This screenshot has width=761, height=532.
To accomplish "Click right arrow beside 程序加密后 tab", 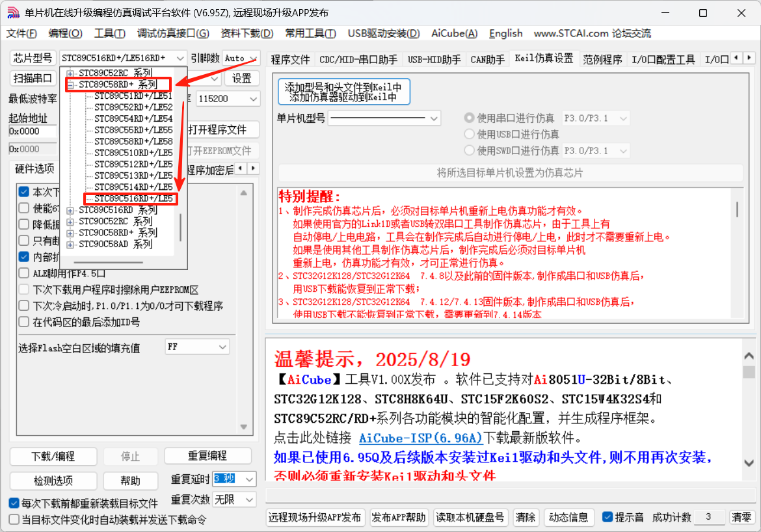I will 254,168.
